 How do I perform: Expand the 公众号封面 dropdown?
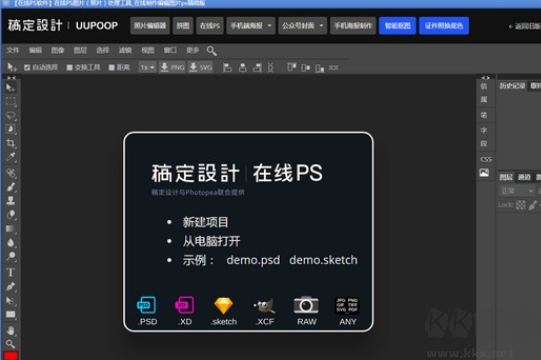pos(303,26)
